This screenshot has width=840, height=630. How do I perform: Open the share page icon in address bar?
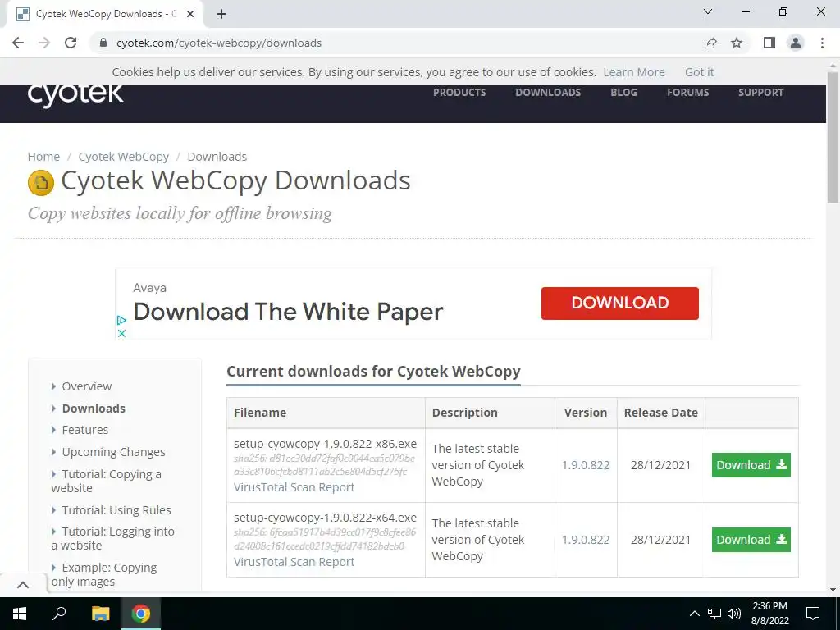pyautogui.click(x=710, y=43)
